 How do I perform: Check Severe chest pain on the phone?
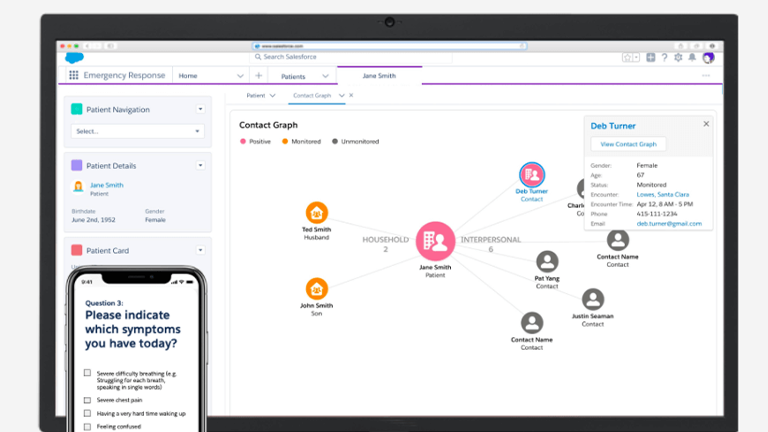[x=87, y=400]
